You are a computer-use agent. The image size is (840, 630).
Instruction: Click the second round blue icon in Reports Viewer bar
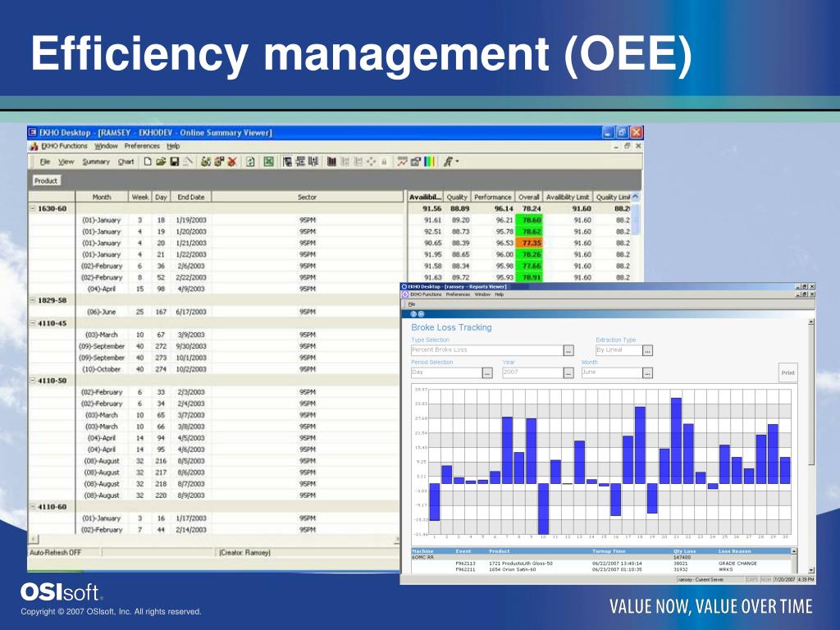tap(421, 314)
